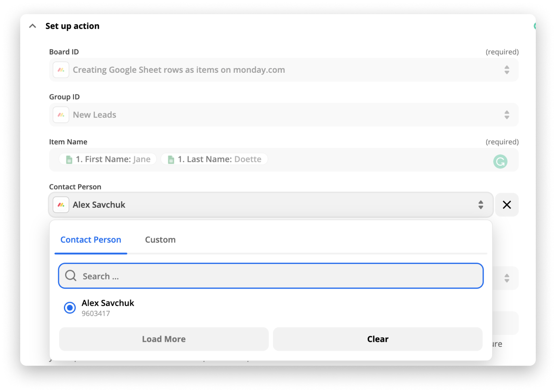This screenshot has height=392, width=556.
Task: Focus the Search input field
Action: coord(271,276)
